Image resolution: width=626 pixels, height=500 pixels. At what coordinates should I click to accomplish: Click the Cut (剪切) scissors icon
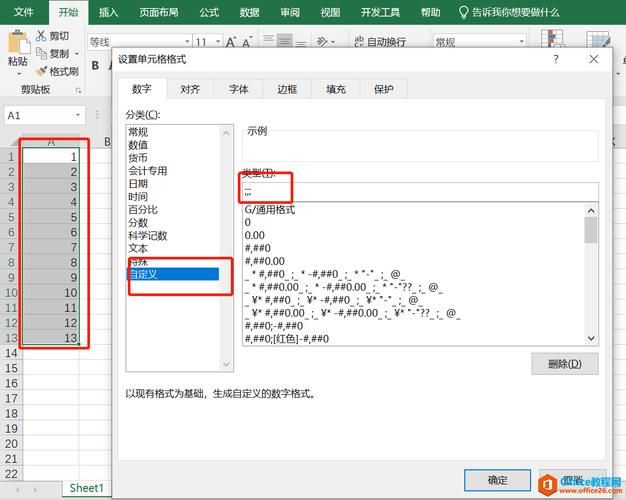41,36
